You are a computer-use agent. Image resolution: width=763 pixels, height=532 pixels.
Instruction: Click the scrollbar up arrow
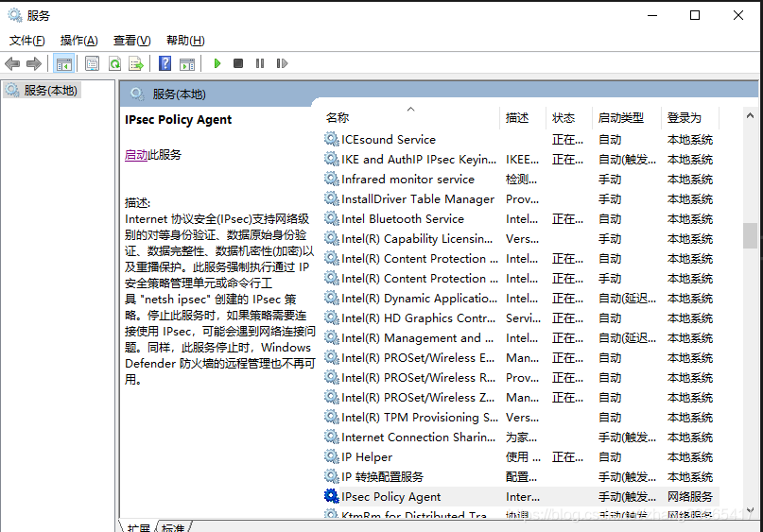click(750, 115)
